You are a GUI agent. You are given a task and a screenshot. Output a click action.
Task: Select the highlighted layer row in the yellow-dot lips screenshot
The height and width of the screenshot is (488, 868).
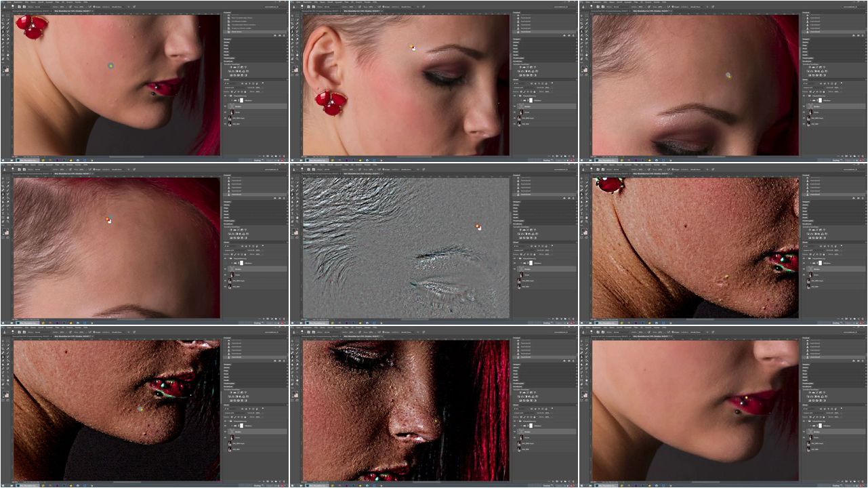point(836,432)
